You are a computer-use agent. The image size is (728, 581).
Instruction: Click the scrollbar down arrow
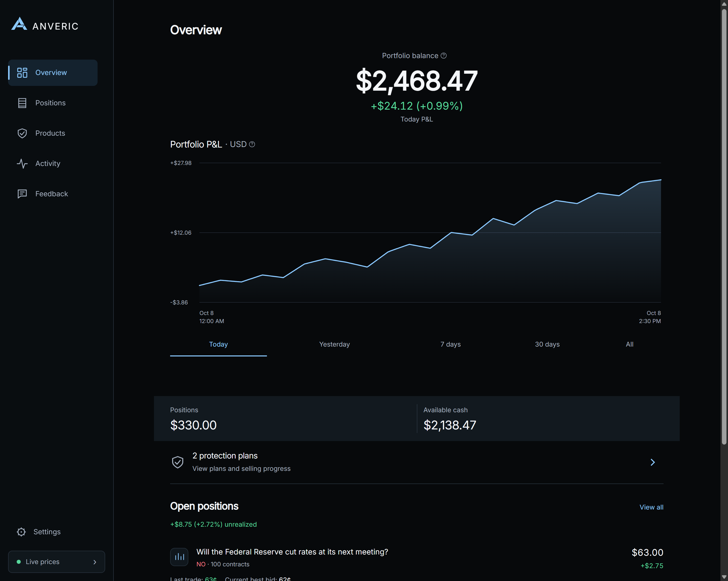(724, 577)
